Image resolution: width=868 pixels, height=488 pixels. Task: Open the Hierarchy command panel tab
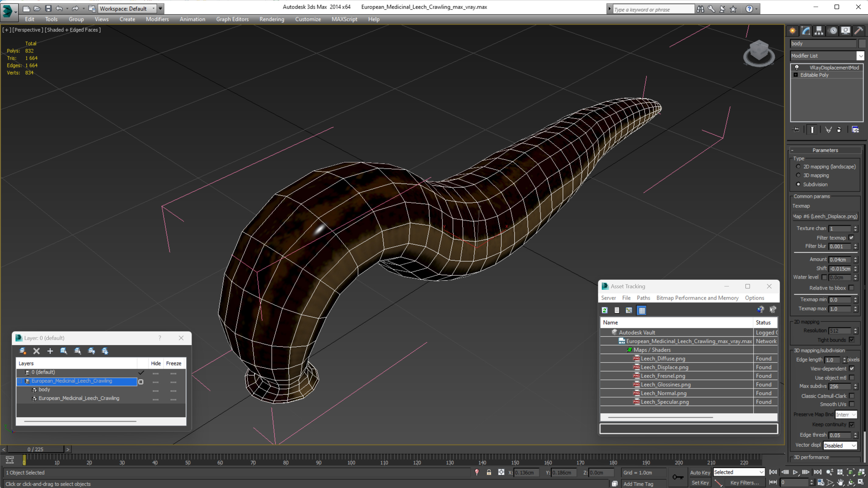(x=818, y=31)
